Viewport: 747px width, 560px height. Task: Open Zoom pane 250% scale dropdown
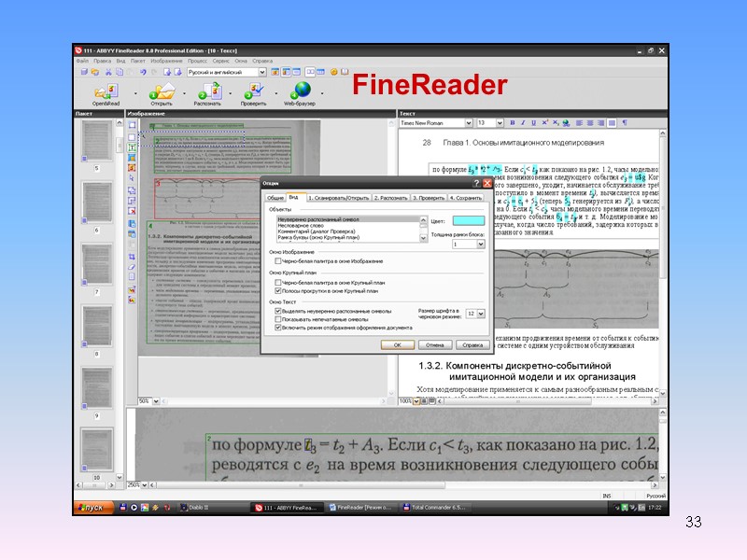coord(145,484)
